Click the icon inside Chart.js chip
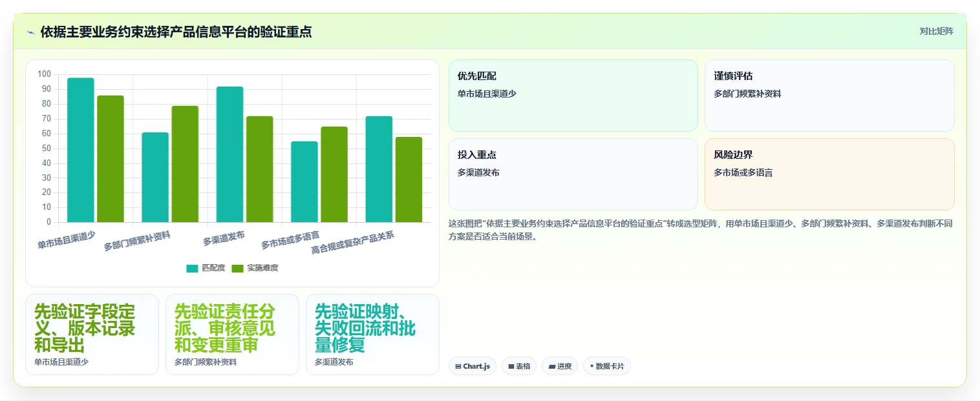The height and width of the screenshot is (401, 980). pos(458,366)
